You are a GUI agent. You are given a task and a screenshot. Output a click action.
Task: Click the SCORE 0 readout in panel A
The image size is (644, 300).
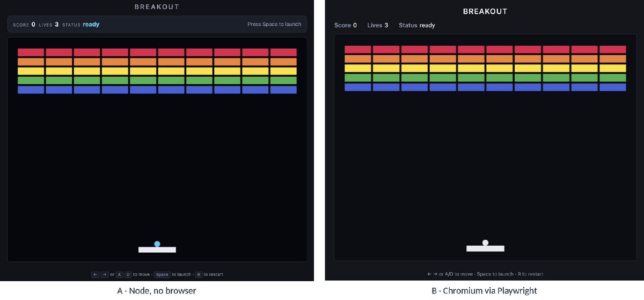tap(24, 25)
